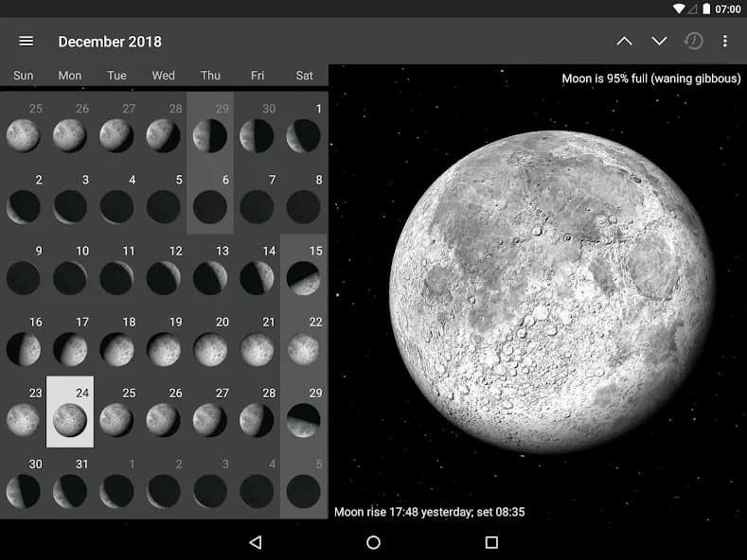747x560 pixels.
Task: Open the three-dot overflow menu
Action: coord(724,42)
